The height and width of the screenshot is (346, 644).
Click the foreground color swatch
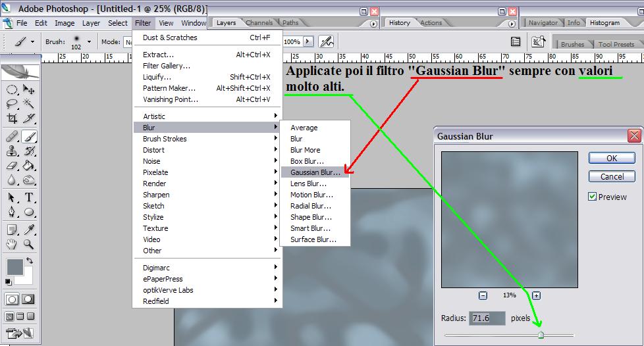tap(14, 267)
